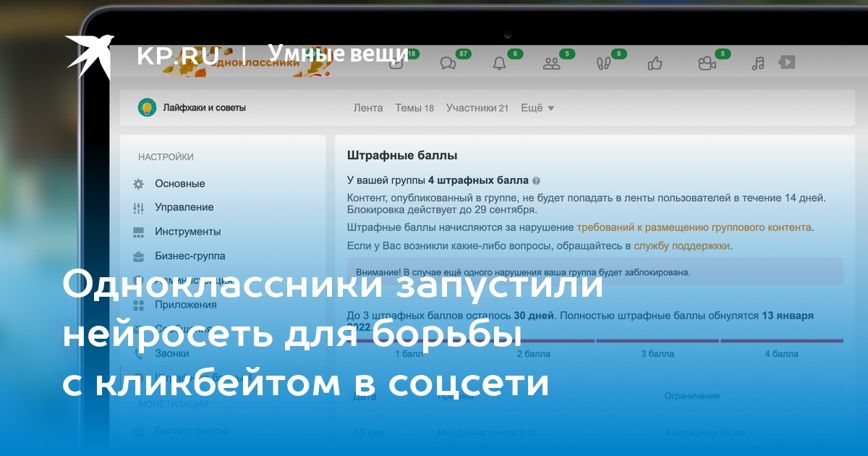
Task: Click the help question mark beside penalty points
Action: click(x=536, y=181)
